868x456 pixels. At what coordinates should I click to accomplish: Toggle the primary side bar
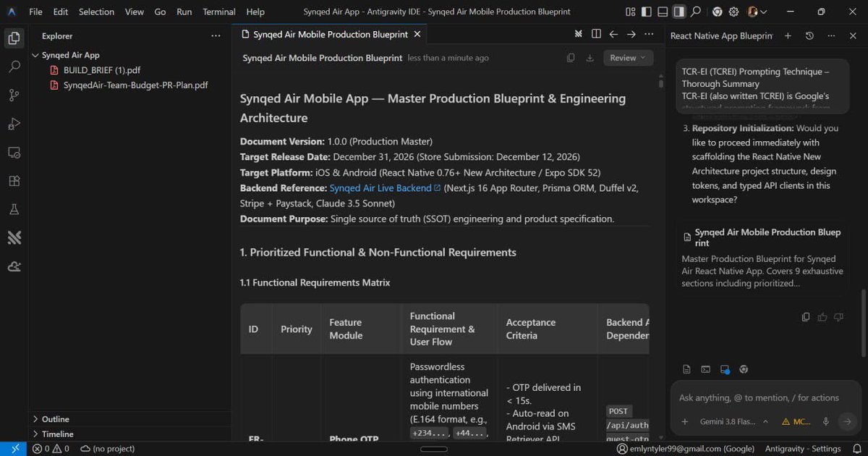point(647,12)
